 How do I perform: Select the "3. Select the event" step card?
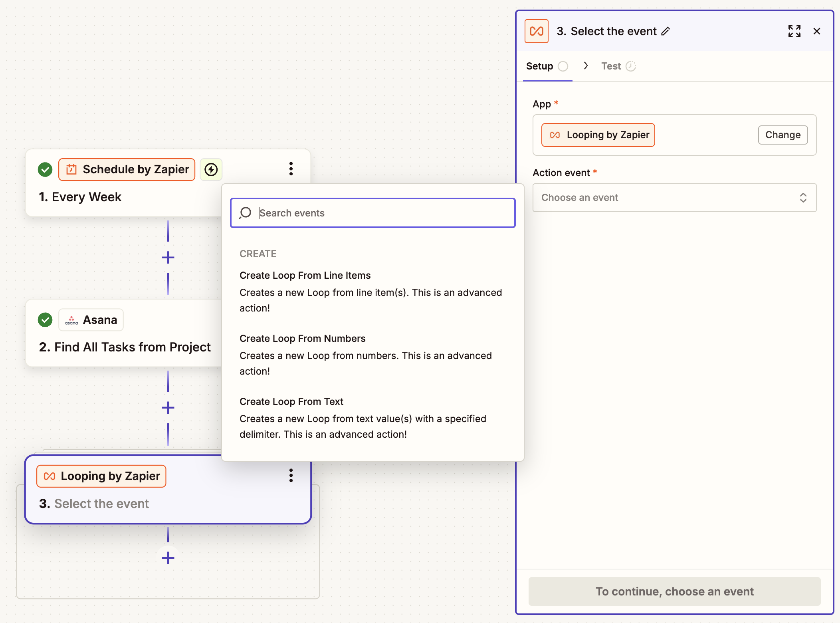168,490
